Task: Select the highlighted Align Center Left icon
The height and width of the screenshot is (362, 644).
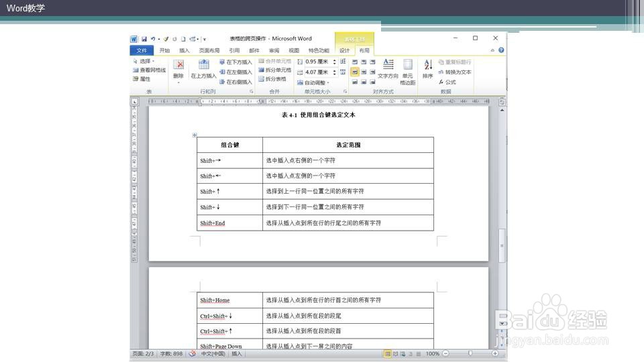Action: (355, 72)
